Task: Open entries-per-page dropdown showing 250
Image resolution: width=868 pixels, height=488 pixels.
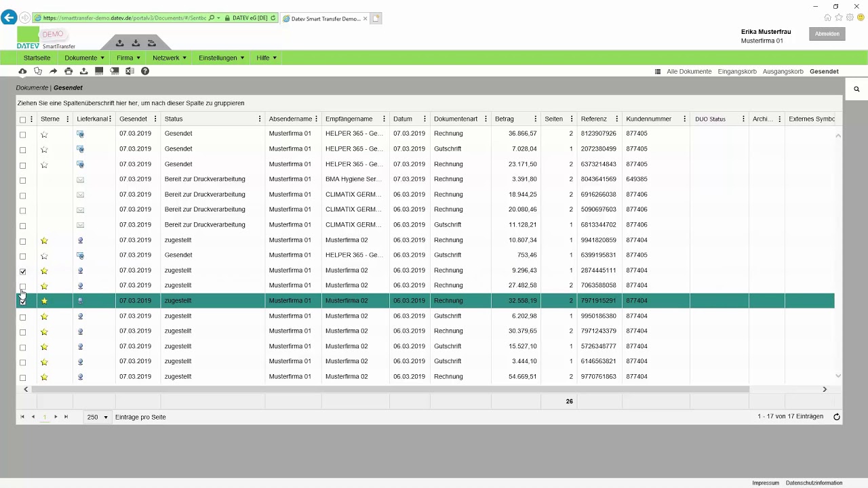Action: (x=98, y=417)
